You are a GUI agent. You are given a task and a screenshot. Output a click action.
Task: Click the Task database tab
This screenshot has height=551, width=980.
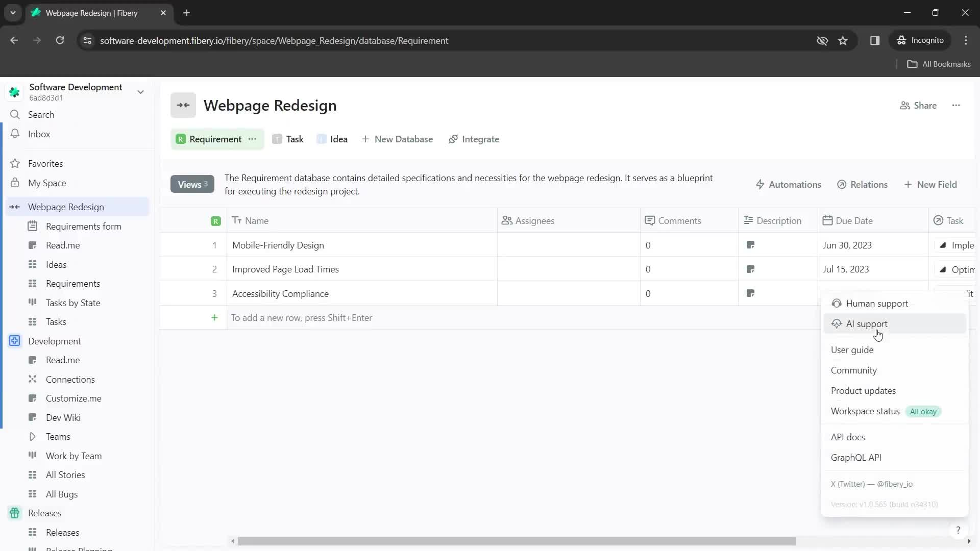295,139
